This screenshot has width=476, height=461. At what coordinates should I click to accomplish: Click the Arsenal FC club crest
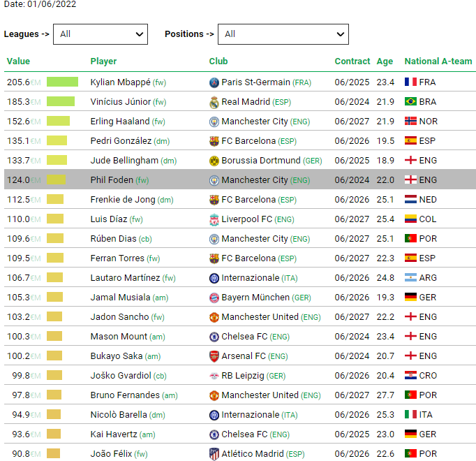tap(214, 356)
